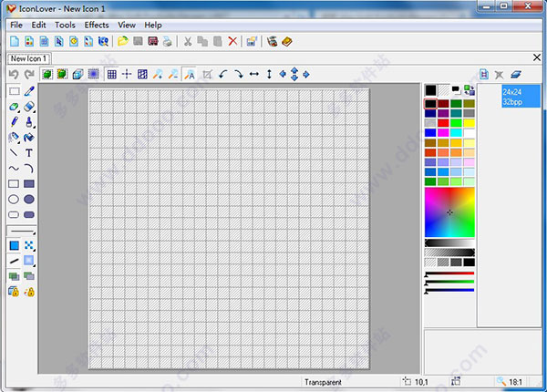
Task: Click the Zoom In magnifier icon
Action: (x=158, y=74)
